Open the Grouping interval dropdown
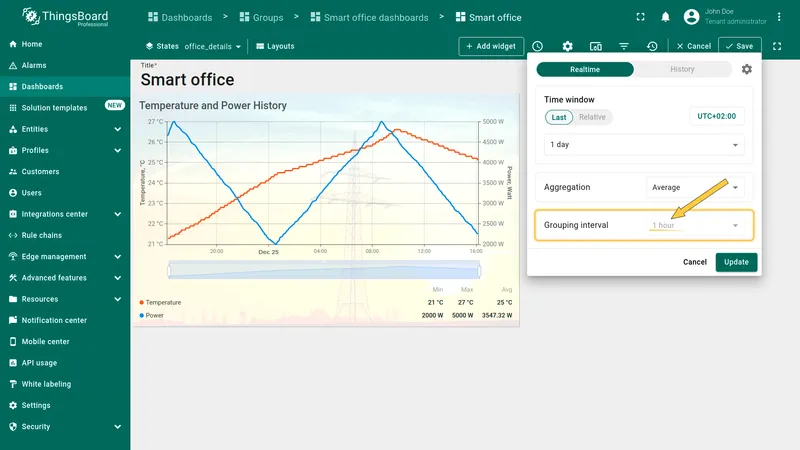This screenshot has width=800, height=450. coord(695,225)
